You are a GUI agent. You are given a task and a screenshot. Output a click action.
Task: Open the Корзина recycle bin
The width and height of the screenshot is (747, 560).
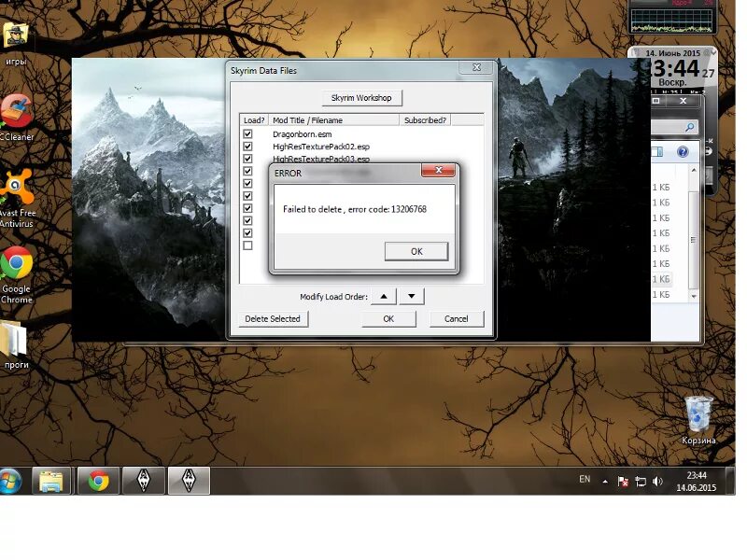click(x=698, y=420)
